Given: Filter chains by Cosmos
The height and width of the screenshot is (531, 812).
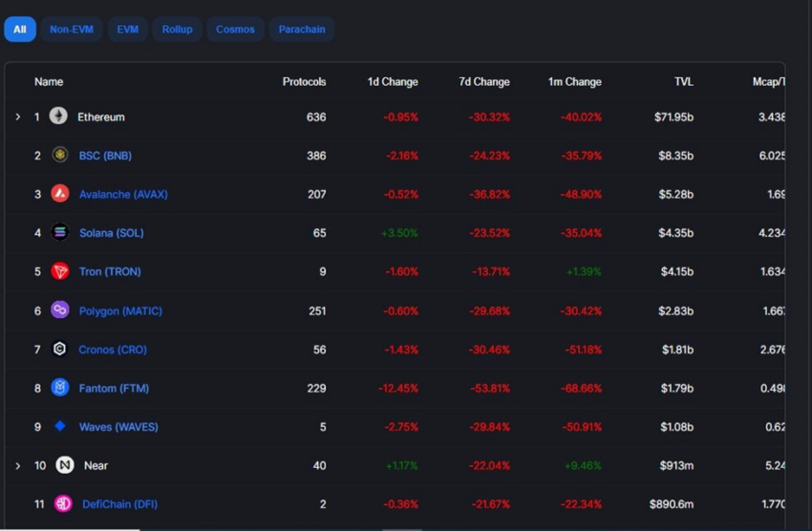Looking at the screenshot, I should pos(235,29).
